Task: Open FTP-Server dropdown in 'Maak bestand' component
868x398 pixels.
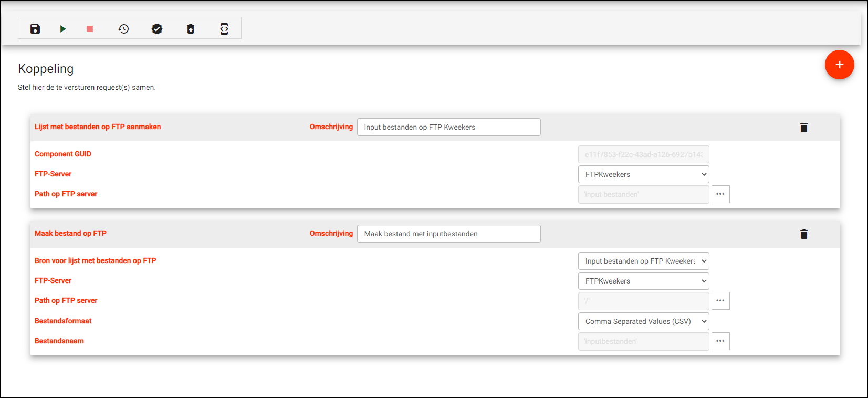Action: pyautogui.click(x=643, y=281)
